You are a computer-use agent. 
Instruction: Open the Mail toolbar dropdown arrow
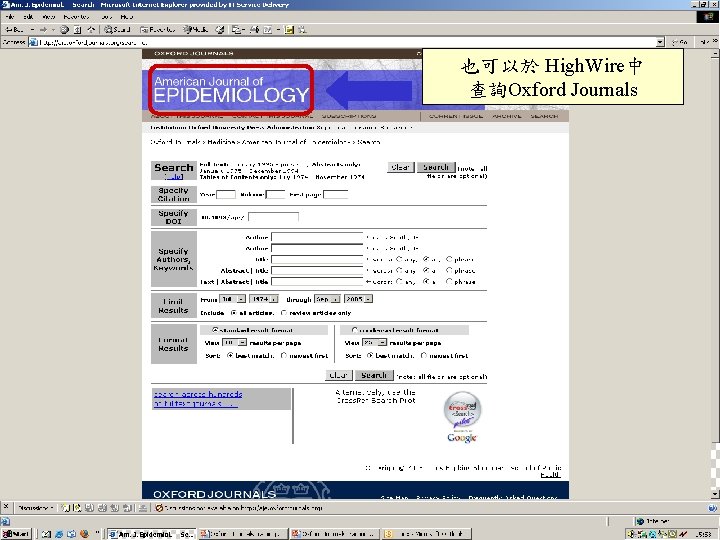click(243, 30)
